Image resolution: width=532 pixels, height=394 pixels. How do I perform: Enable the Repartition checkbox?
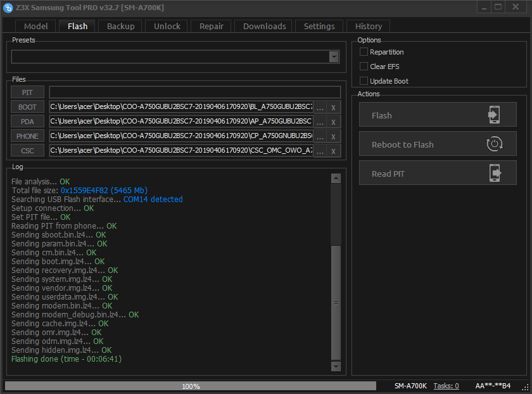pyautogui.click(x=364, y=52)
